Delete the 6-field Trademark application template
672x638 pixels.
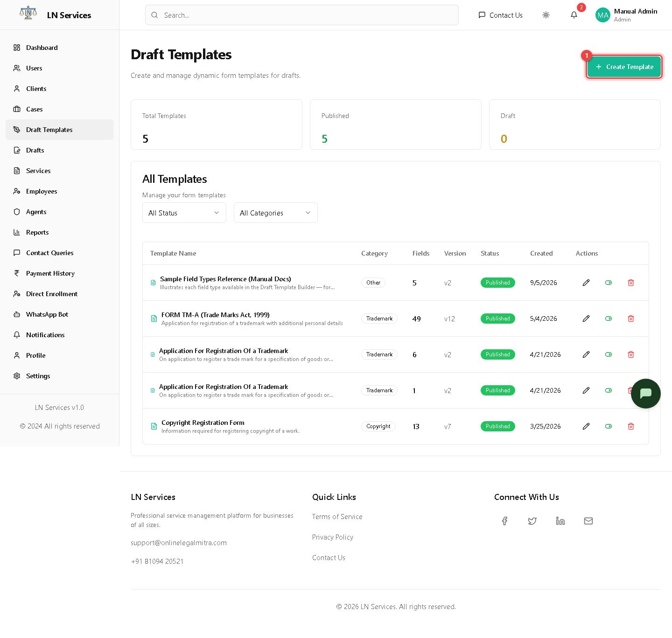[x=631, y=354]
